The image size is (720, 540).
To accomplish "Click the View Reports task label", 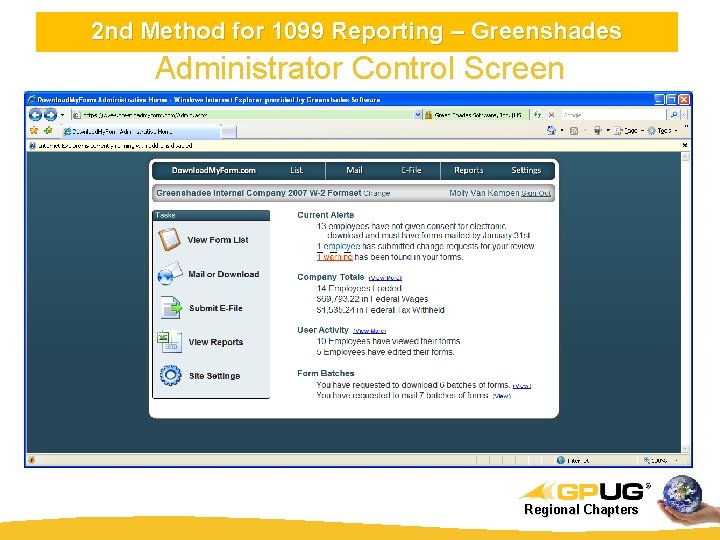I will [x=215, y=342].
